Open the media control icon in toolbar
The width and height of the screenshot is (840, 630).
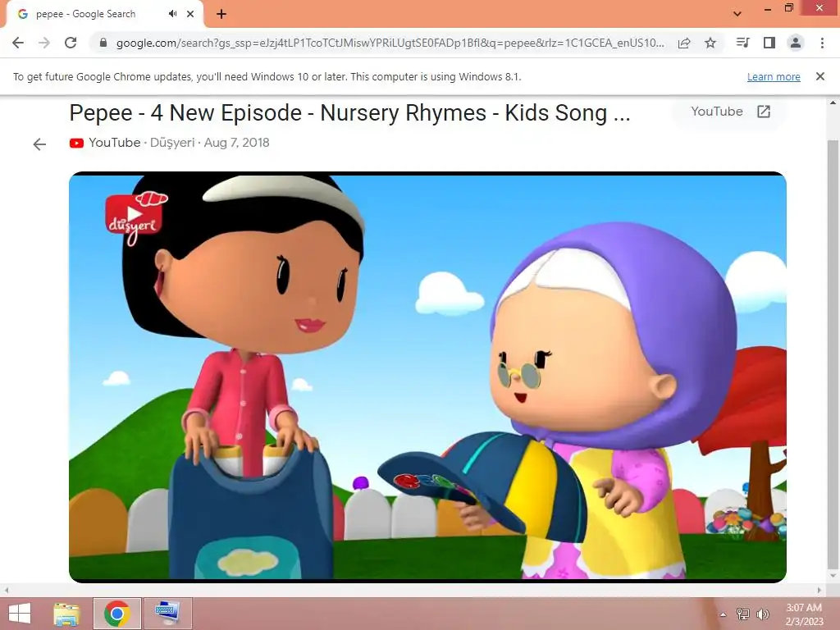(742, 43)
